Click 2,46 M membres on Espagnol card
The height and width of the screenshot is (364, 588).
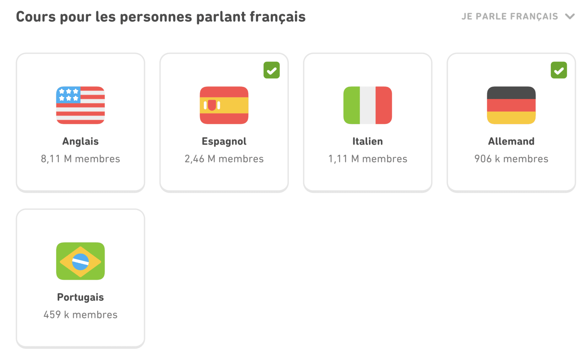coord(224,159)
